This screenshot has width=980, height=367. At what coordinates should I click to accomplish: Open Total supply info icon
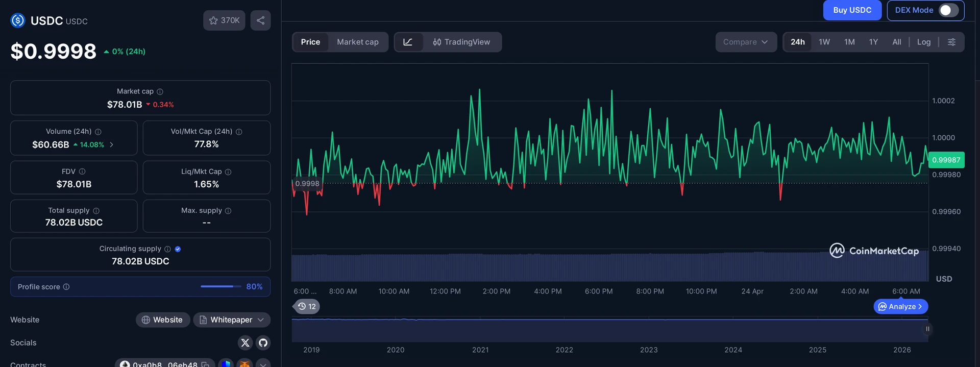pos(96,211)
